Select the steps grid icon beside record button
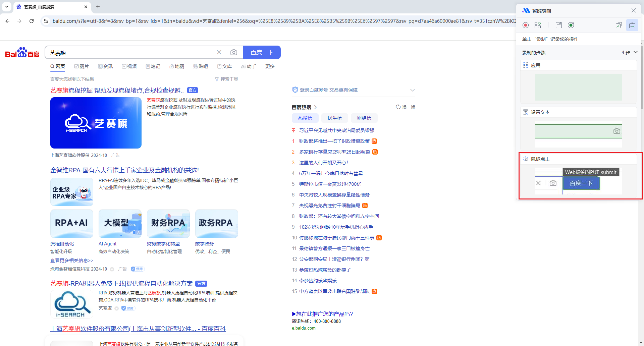Screen dimensions: 644x346 point(538,25)
